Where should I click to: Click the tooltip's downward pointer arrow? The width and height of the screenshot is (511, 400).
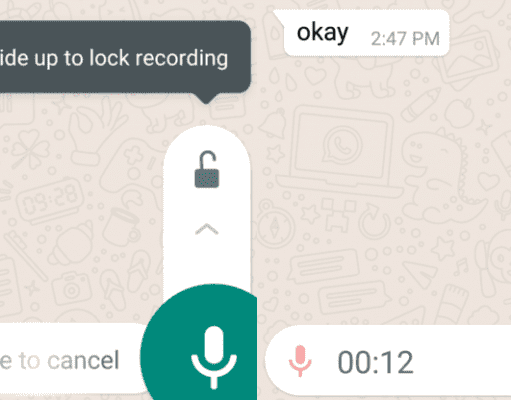point(206,98)
